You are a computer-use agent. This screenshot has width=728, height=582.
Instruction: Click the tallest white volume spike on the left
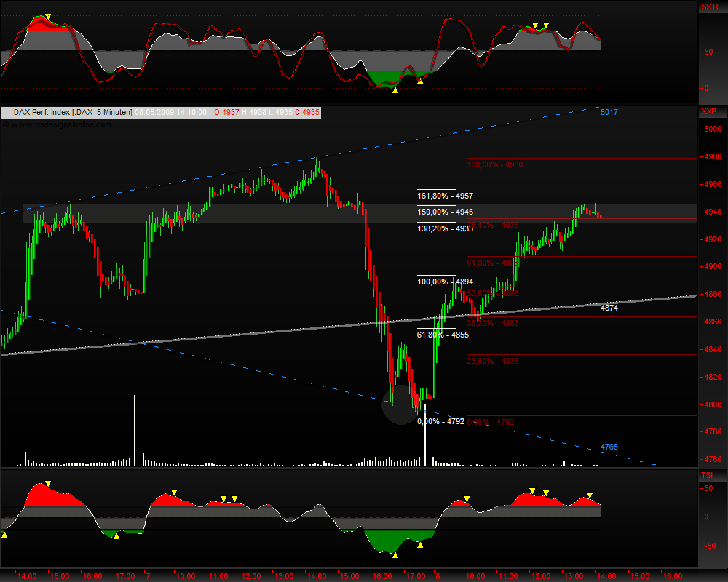click(135, 429)
